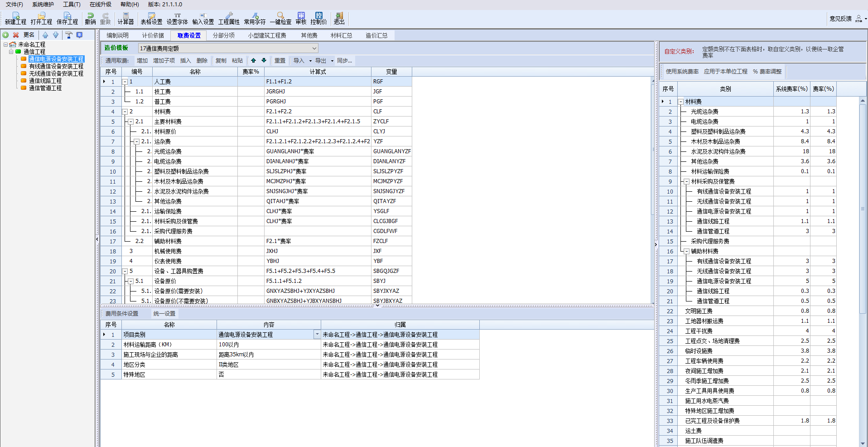Move fee row down with green down arrow
868x447 pixels.
click(x=264, y=60)
